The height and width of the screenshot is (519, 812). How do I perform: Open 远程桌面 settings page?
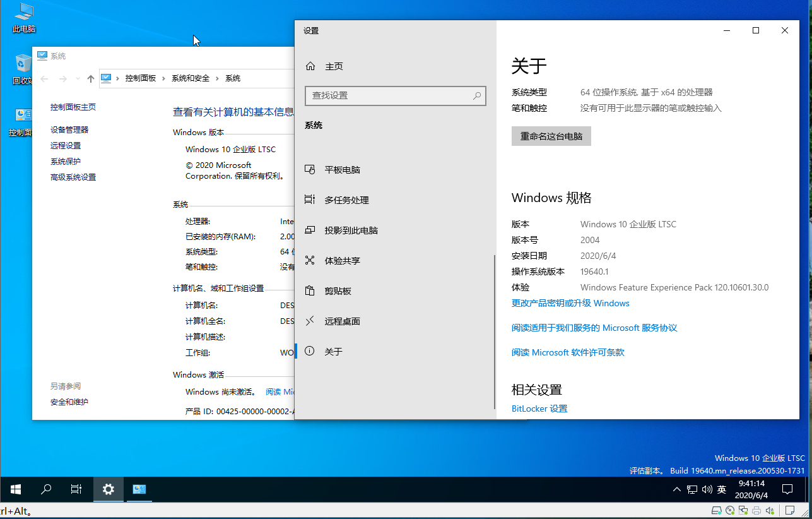click(x=394, y=321)
